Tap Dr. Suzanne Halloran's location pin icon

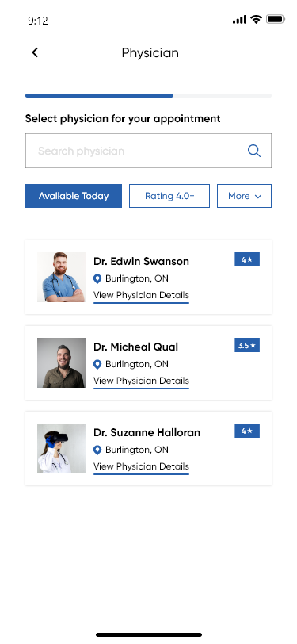(97, 450)
